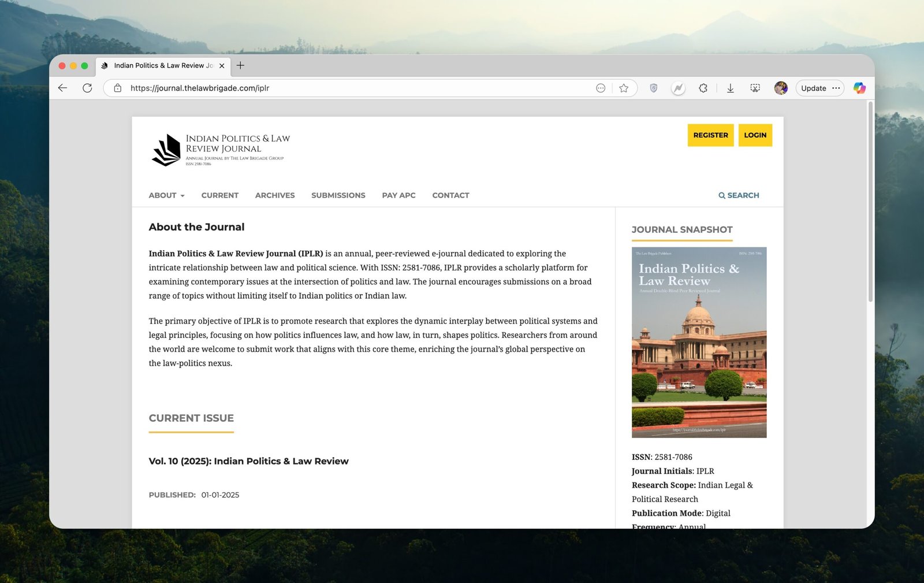Open the browser three-dot settings menu
Image resolution: width=924 pixels, height=583 pixels.
pos(836,88)
